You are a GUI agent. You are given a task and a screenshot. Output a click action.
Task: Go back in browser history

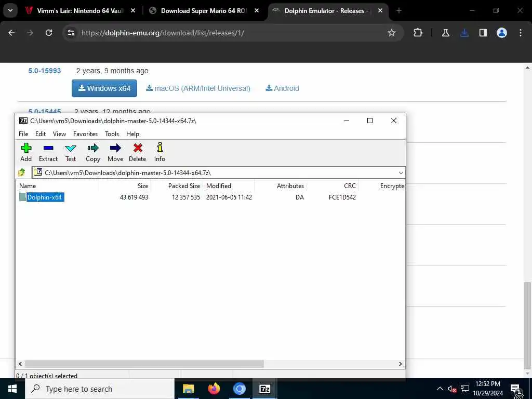click(11, 33)
